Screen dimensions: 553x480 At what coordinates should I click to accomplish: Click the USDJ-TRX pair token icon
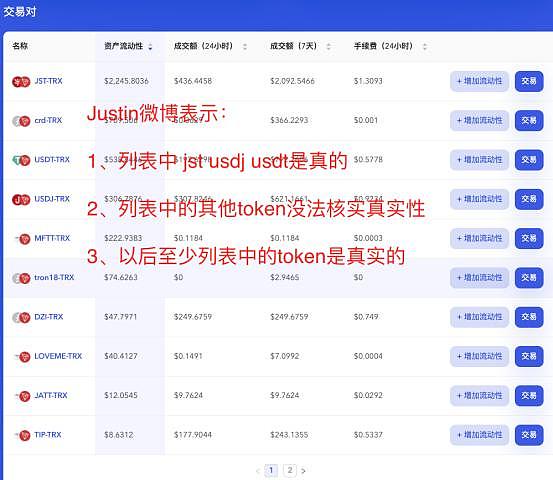pyautogui.click(x=21, y=200)
